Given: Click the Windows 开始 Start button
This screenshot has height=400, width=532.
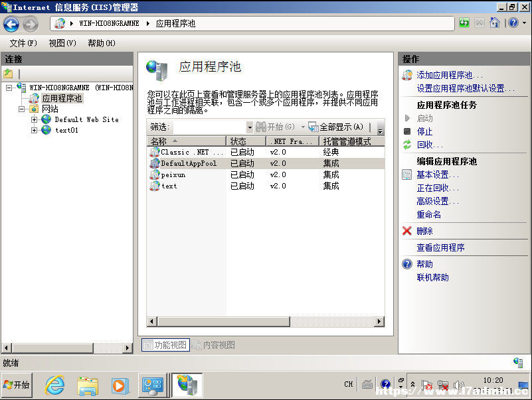Looking at the screenshot, I should coord(17,385).
